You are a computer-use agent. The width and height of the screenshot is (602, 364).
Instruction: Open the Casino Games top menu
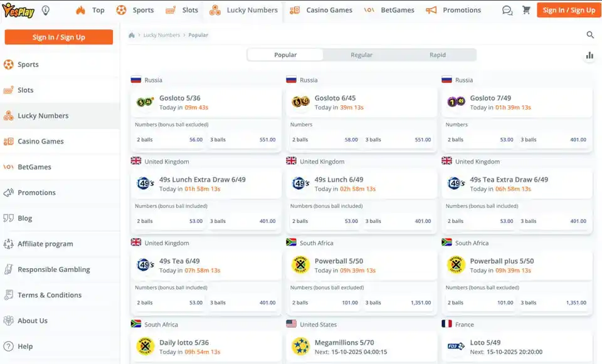322,10
